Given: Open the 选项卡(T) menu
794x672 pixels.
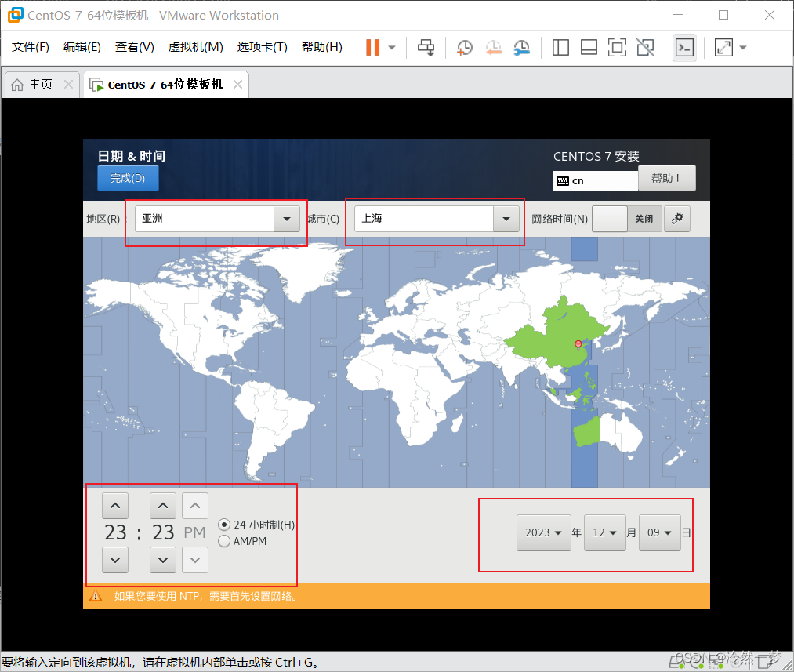Looking at the screenshot, I should click(263, 47).
